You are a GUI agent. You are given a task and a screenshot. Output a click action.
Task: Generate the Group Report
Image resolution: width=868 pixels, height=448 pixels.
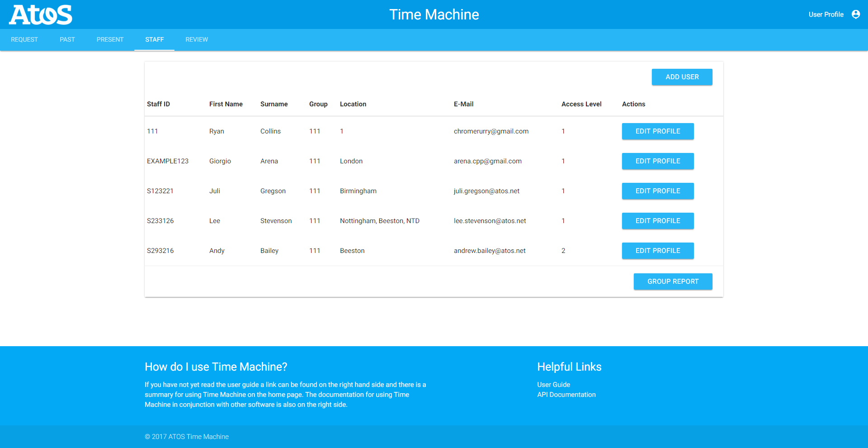672,281
